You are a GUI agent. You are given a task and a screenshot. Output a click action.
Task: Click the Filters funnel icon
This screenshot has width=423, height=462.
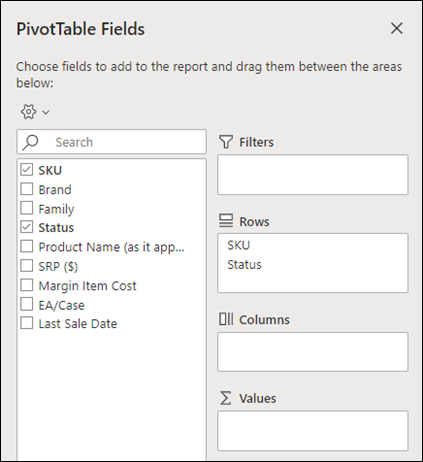[x=226, y=142]
